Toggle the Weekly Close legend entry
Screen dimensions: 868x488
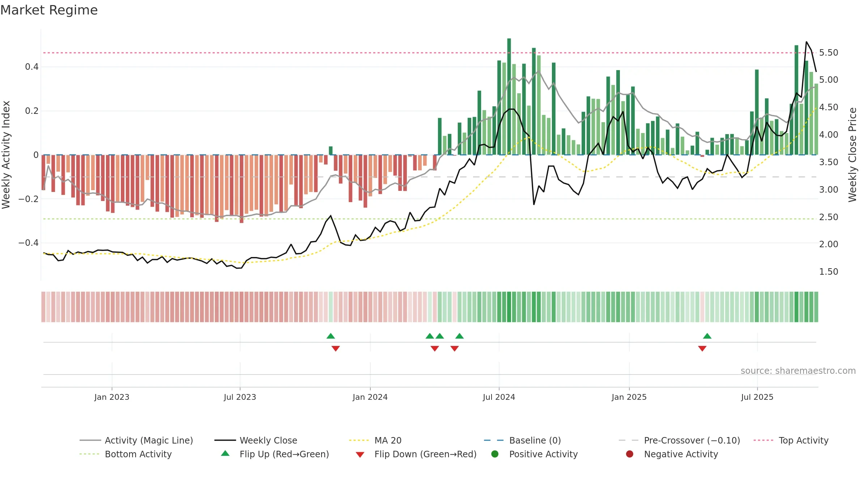[256, 440]
